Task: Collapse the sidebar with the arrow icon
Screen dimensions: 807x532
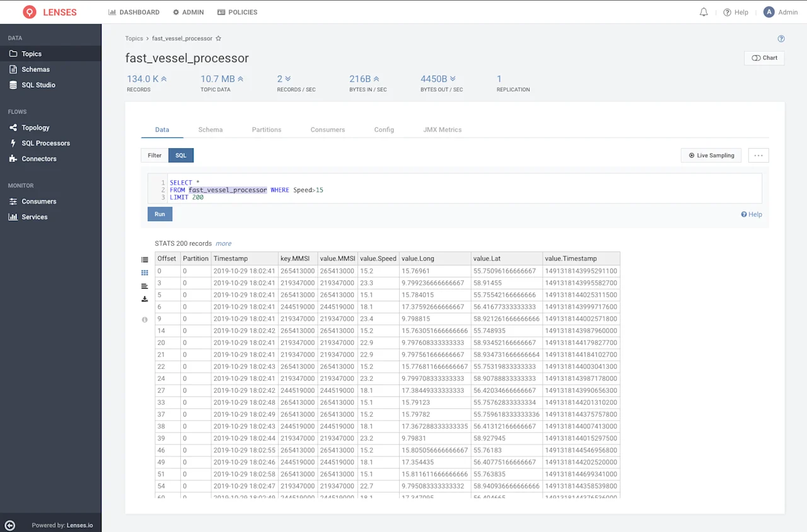Action: (x=9, y=525)
